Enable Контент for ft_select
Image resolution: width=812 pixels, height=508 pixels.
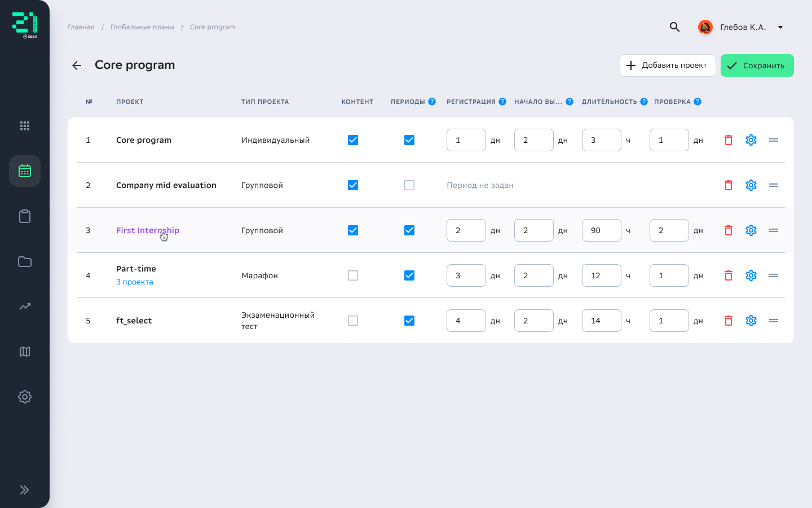353,321
